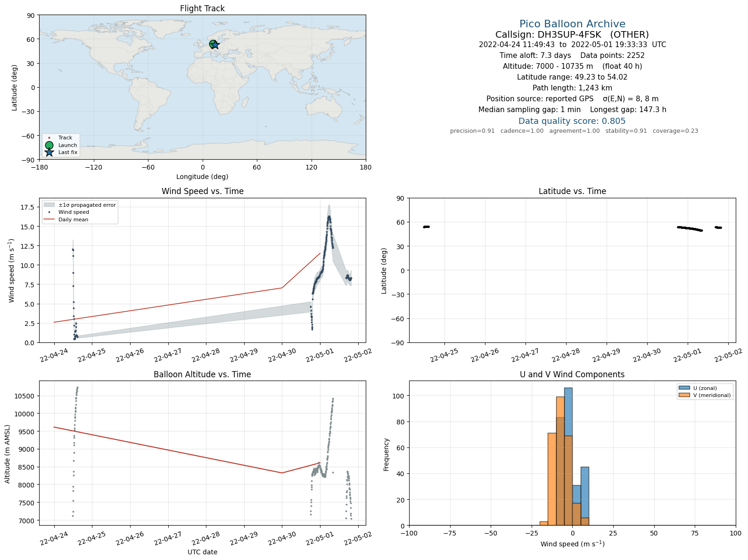Select the red Daily mean legend line sample
Viewport: 748px width, 560px height.
49,219
